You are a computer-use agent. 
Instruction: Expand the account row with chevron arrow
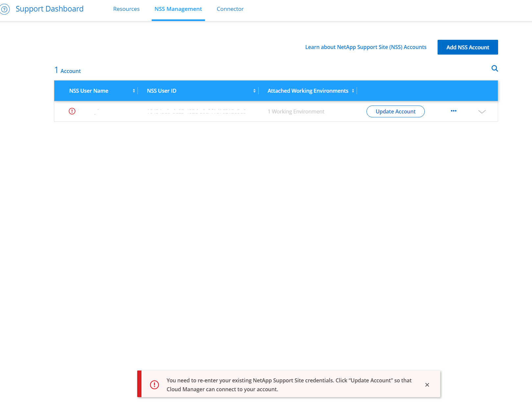pyautogui.click(x=482, y=111)
